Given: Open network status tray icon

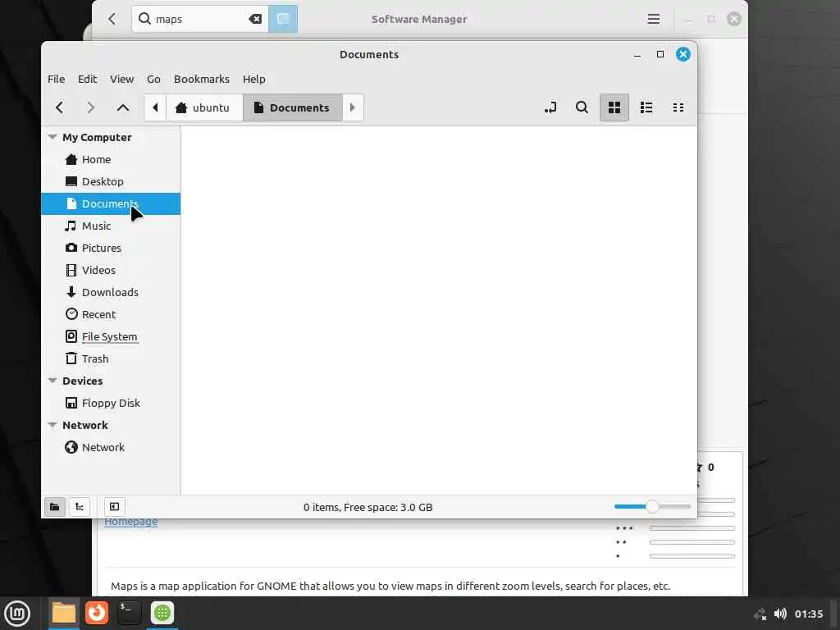Looking at the screenshot, I should coord(760,614).
